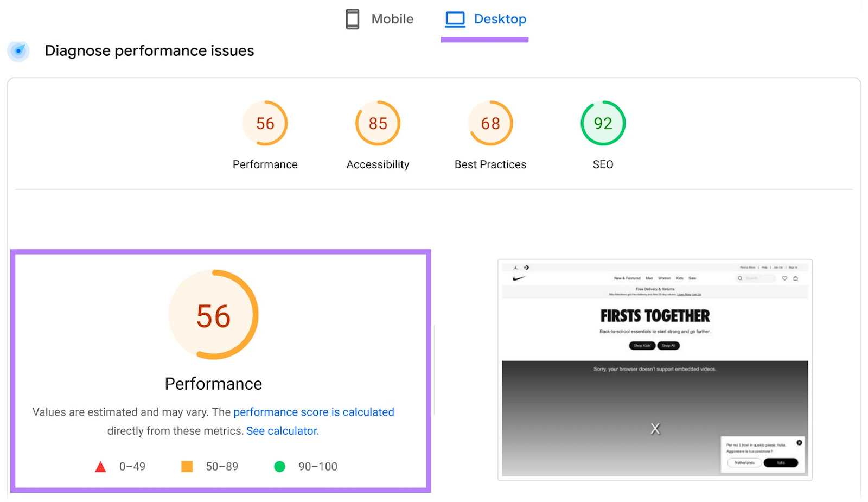Click the search input field
Screen dimensions: 868x502
757,278
